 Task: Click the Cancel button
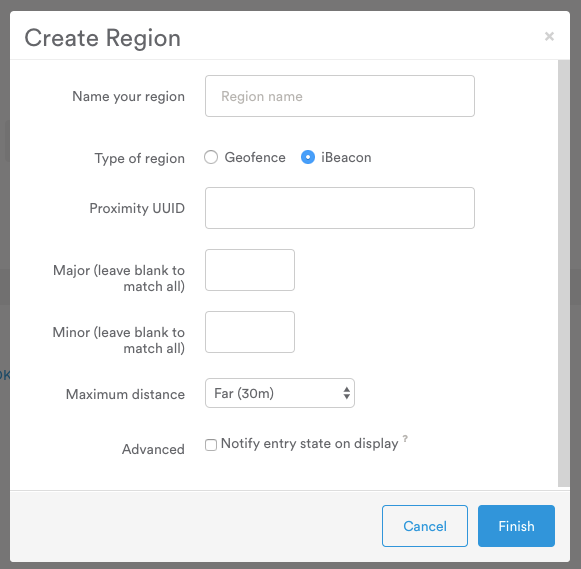425,526
